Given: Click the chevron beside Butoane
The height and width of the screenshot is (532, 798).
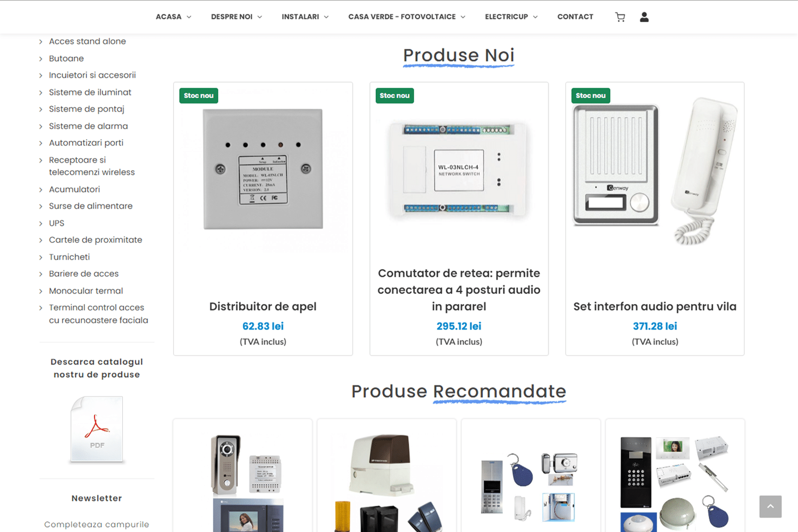Looking at the screenshot, I should [41, 59].
